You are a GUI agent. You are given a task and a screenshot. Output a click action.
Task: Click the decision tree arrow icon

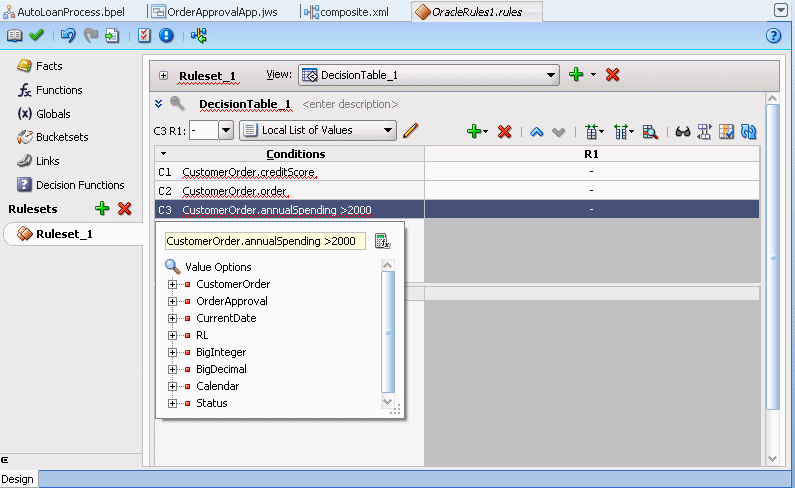click(x=199, y=35)
